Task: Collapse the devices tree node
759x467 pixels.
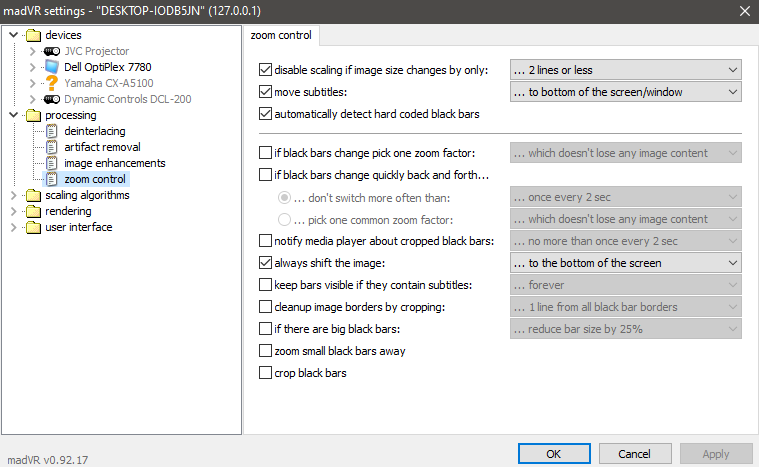Action: [14, 35]
